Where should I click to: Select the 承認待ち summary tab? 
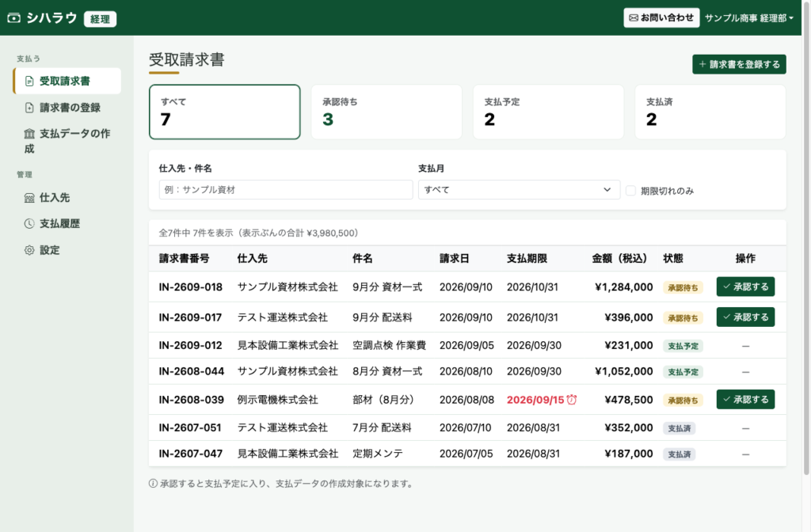tap(386, 112)
